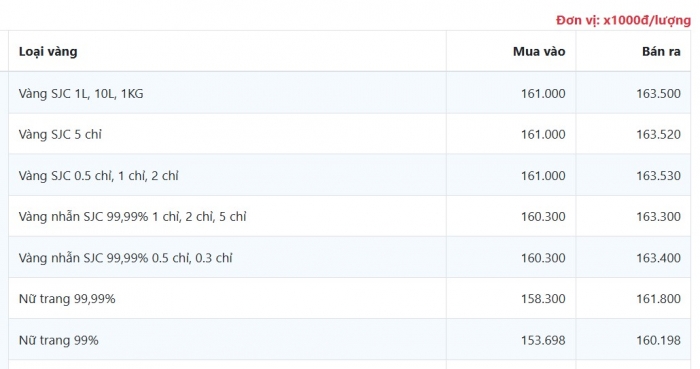Click the 163.300 sell price value
The height and width of the screenshot is (369, 700).
658,217
